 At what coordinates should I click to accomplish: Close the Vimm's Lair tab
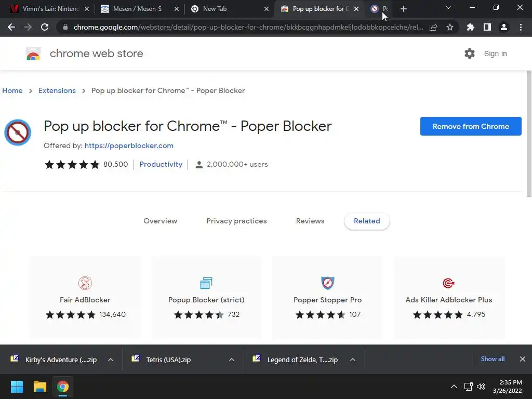pyautogui.click(x=87, y=9)
